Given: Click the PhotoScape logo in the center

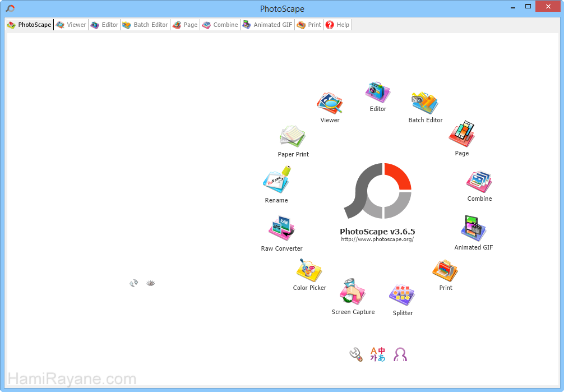Looking at the screenshot, I should click(x=378, y=191).
